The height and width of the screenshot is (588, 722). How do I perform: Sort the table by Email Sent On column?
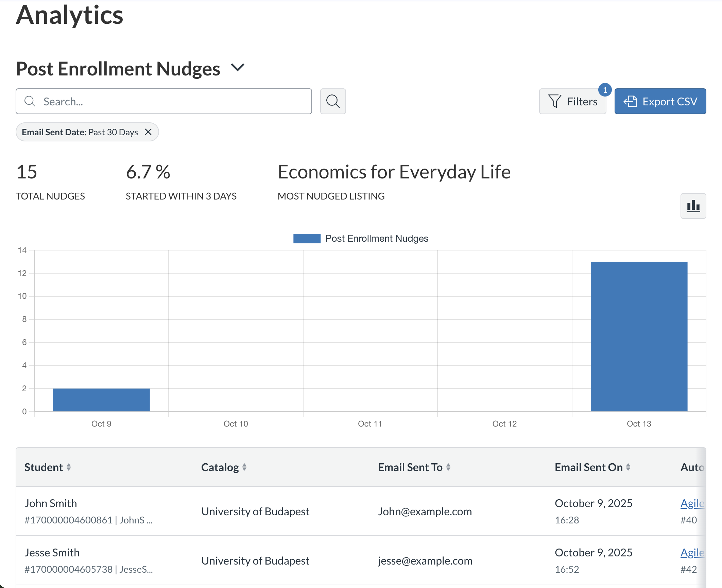pyautogui.click(x=630, y=467)
